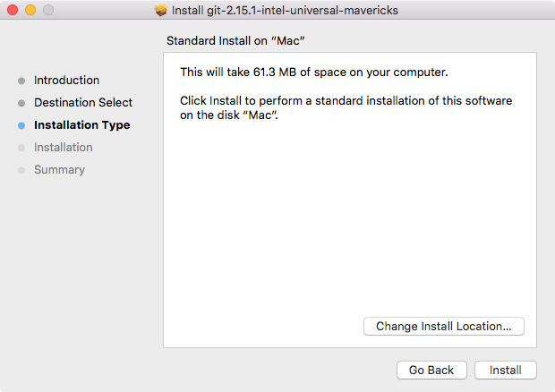The image size is (555, 392).
Task: Click the grayed-out Summary step label
Action: coord(59,170)
